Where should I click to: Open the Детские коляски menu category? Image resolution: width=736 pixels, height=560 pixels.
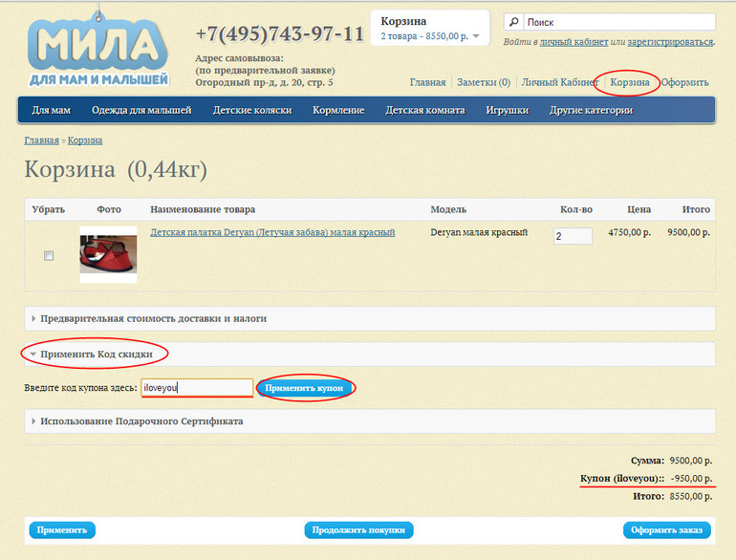(x=252, y=110)
